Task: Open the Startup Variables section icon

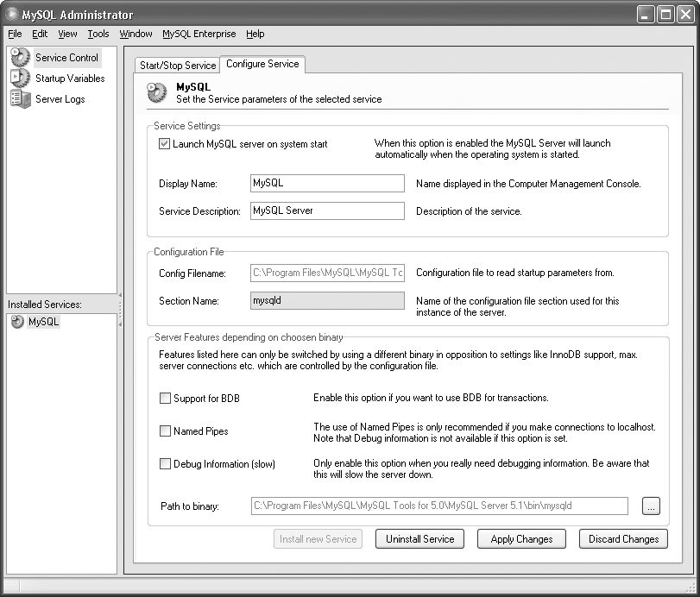Action: (x=20, y=79)
